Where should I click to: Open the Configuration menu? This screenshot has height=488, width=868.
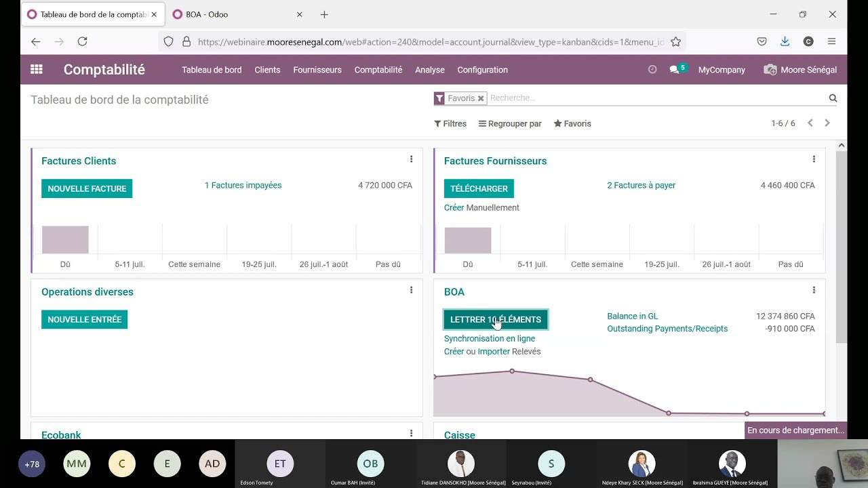(482, 70)
